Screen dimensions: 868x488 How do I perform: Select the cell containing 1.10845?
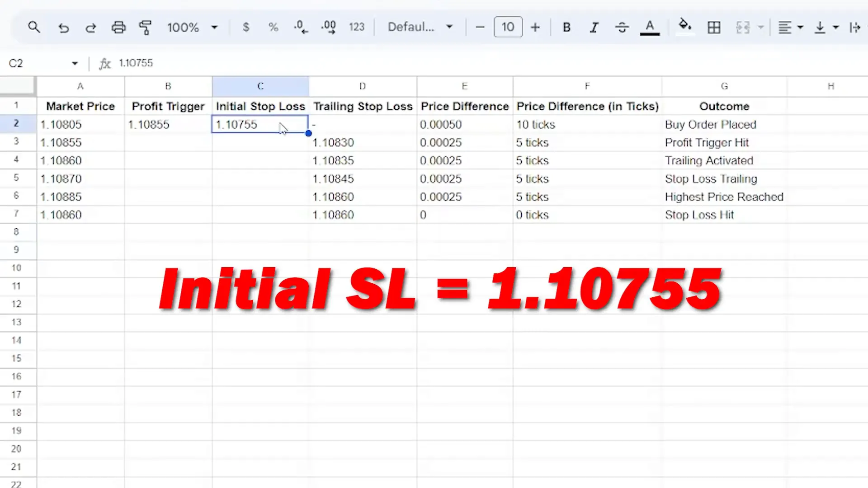tap(363, 178)
